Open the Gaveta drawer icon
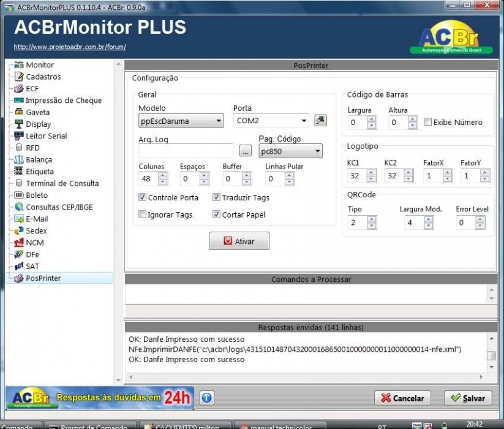This screenshot has width=504, height=429. (19, 112)
